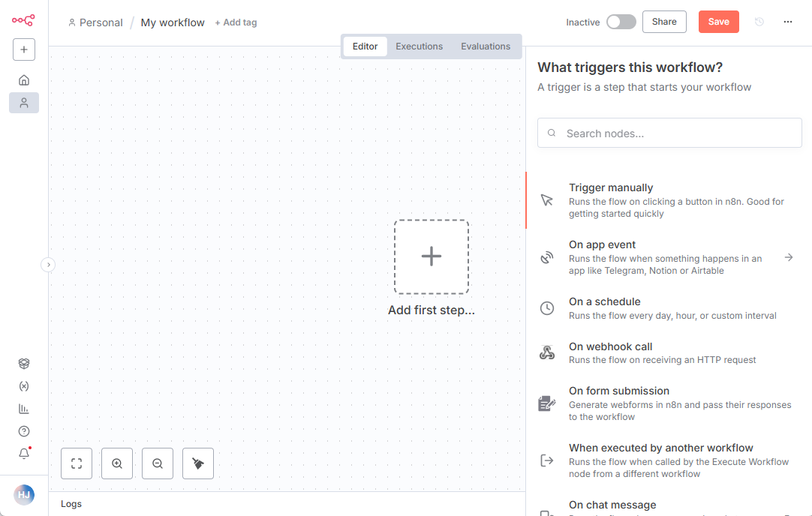
Task: Select the On form submission trigger
Action: pos(669,403)
